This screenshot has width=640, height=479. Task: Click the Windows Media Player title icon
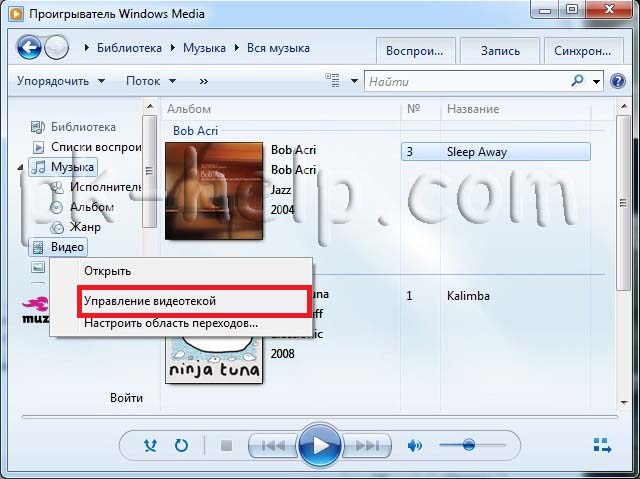click(16, 14)
